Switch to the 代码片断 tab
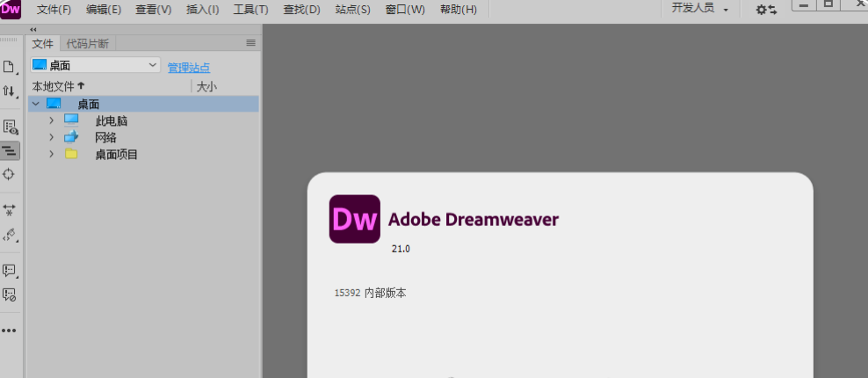 (88, 44)
